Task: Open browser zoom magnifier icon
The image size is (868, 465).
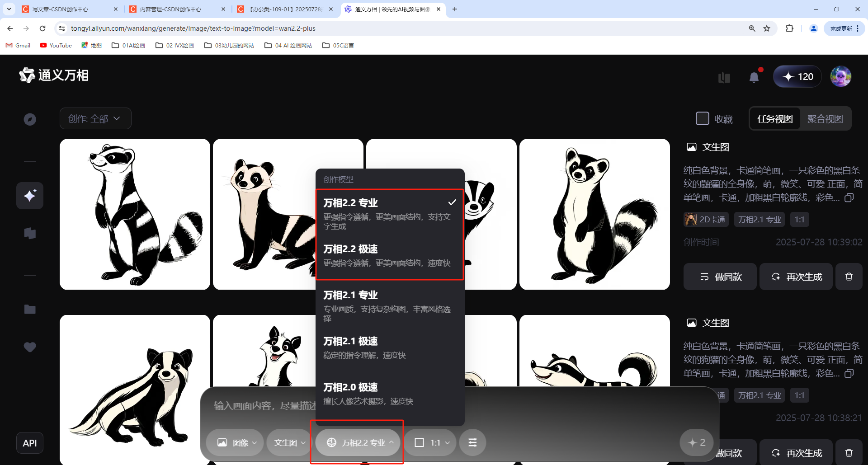Action: tap(752, 28)
